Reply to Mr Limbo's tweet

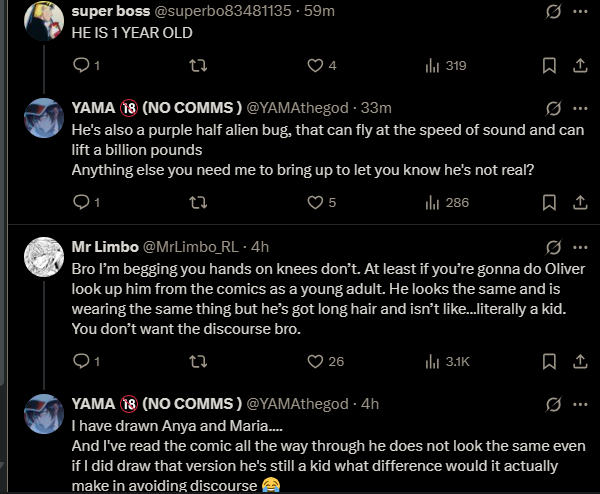(x=86, y=361)
